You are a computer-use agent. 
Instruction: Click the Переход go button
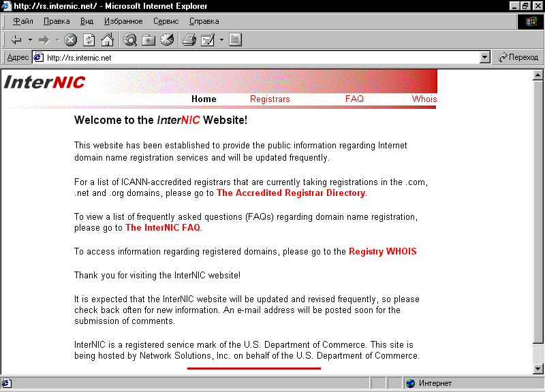click(518, 57)
